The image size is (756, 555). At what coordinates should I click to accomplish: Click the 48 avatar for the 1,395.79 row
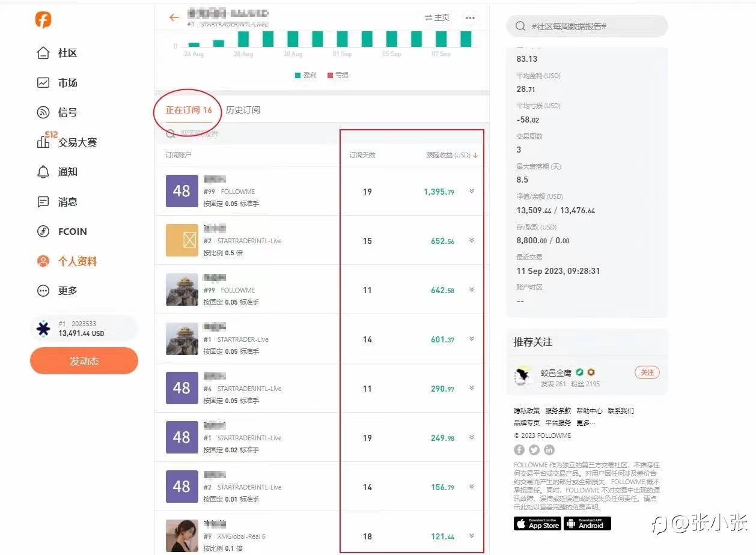tap(181, 192)
